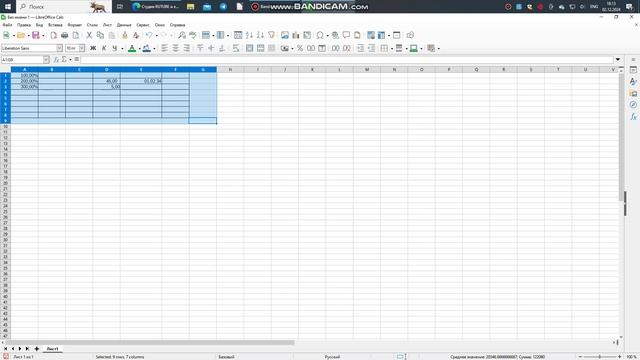This screenshot has height=360, width=640.
Task: Insert Hyperlink icon
Action: [335, 36]
